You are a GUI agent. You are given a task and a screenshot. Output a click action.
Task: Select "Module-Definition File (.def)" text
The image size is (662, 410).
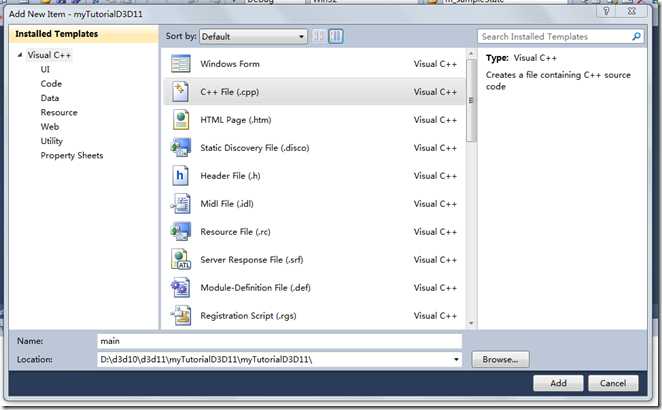point(255,288)
